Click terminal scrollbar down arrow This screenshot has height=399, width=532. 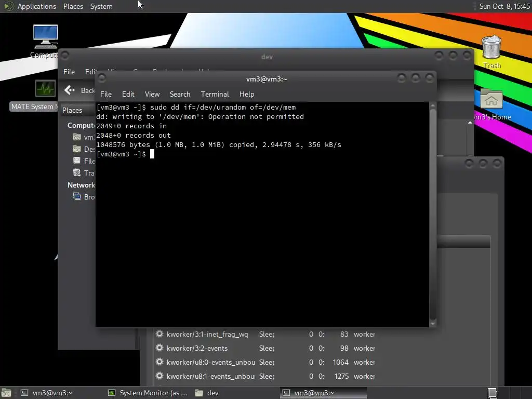tap(433, 324)
